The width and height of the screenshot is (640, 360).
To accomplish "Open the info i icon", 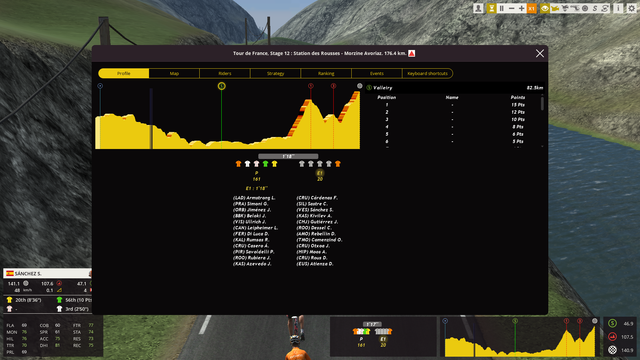I will tap(618, 8).
